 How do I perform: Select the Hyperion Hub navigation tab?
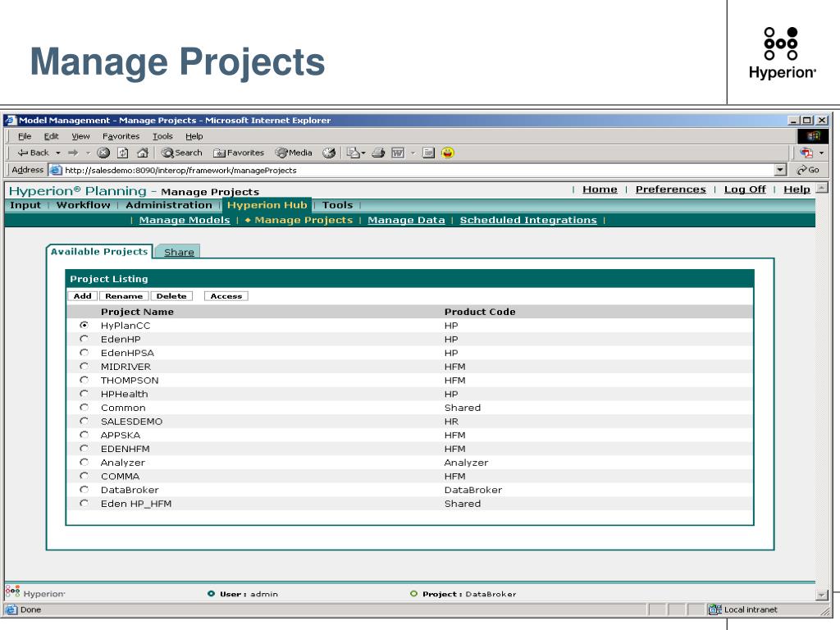coord(267,205)
